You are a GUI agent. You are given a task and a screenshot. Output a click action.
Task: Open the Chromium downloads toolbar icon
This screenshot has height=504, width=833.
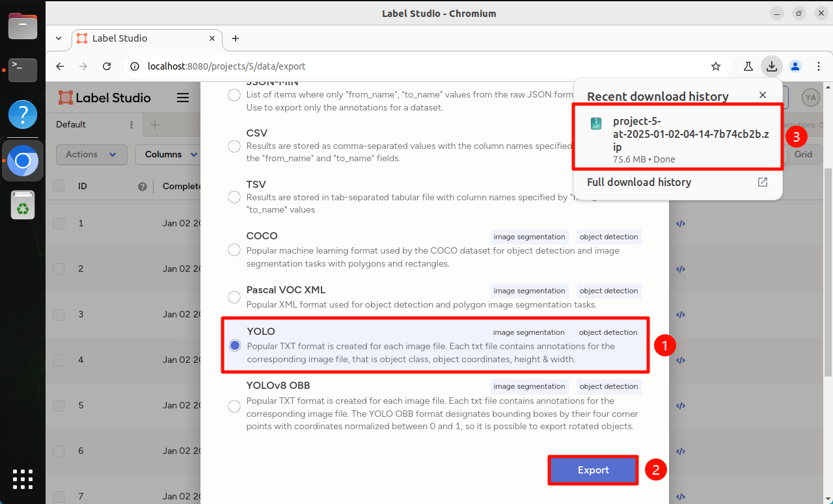coord(771,66)
